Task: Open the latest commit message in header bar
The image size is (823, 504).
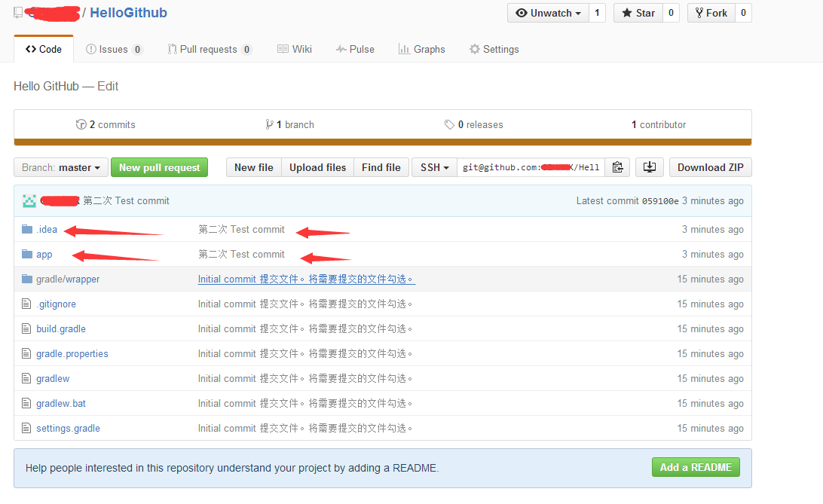Action: (127, 201)
